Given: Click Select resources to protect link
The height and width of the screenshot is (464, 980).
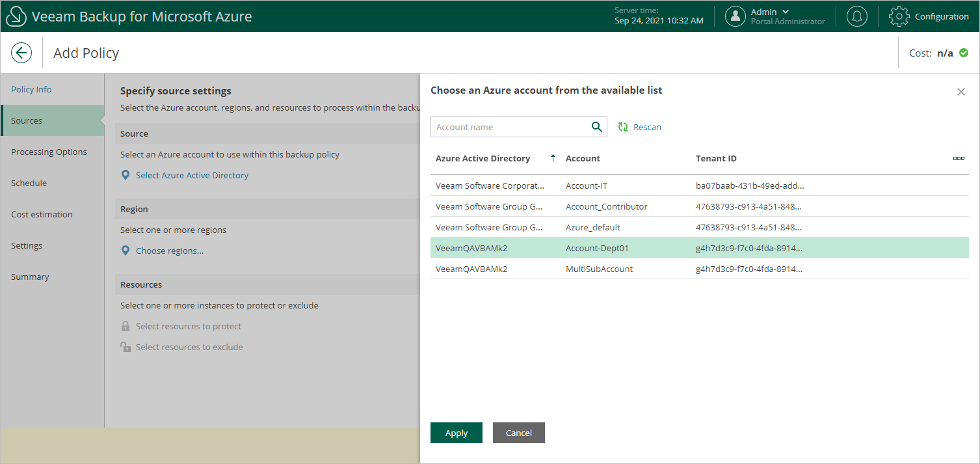Looking at the screenshot, I should pos(189,326).
